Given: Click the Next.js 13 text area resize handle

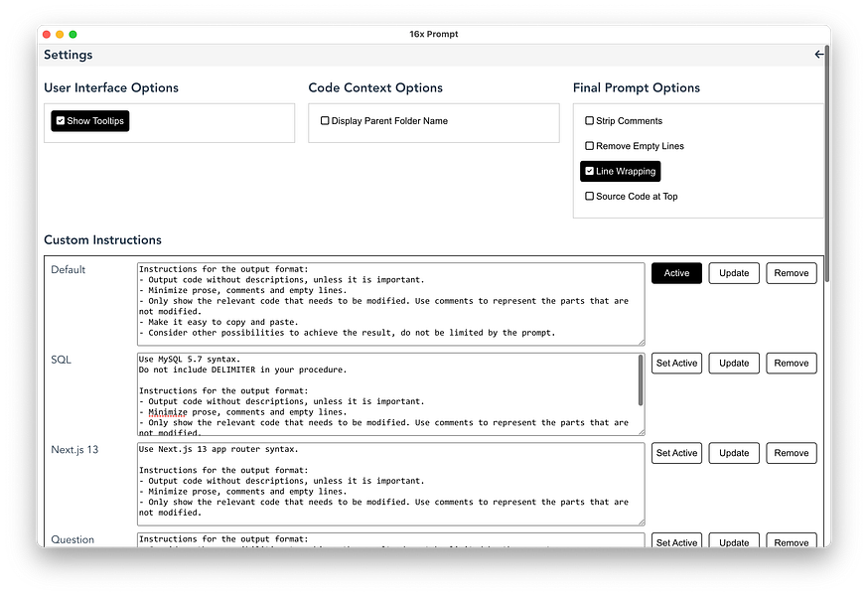Looking at the screenshot, I should (642, 522).
